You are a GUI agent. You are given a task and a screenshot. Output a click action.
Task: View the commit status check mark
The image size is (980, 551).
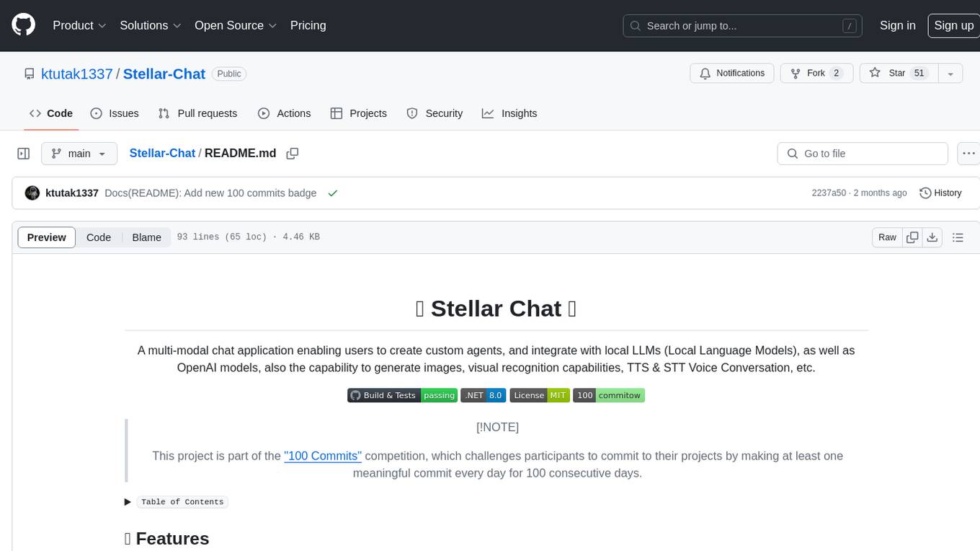(332, 193)
